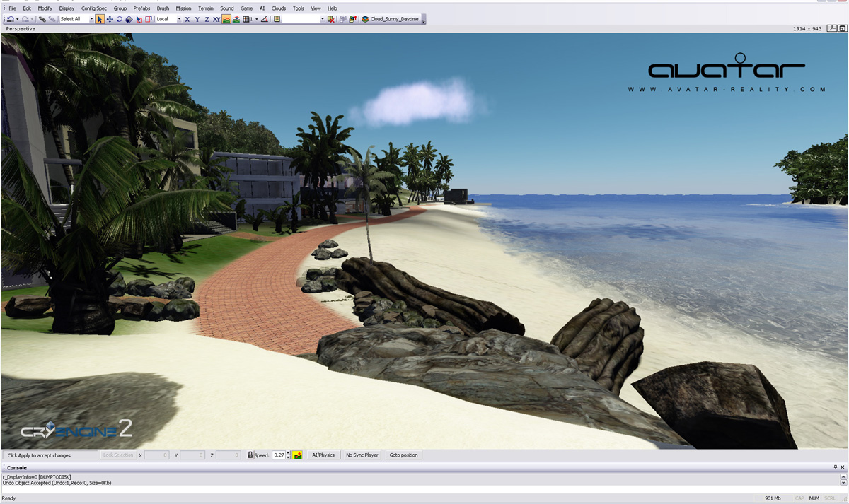Activate the Move tool
Viewport: 849px width, 504px height.
(x=110, y=19)
